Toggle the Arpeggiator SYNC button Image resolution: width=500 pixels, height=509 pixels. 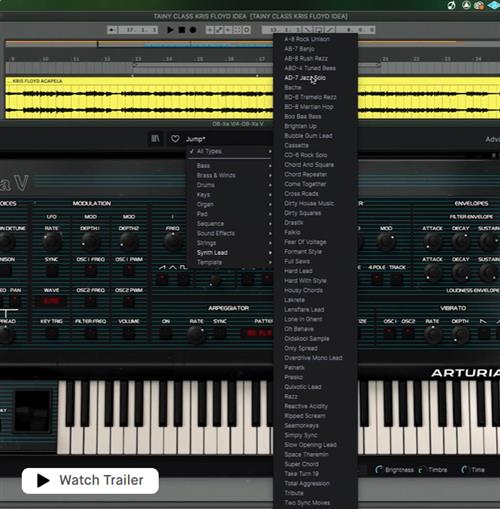(x=219, y=332)
